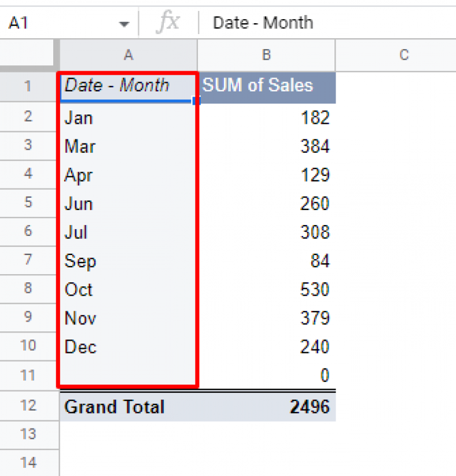Select column A header
Viewport: 456px width, 476px height.
click(x=128, y=56)
